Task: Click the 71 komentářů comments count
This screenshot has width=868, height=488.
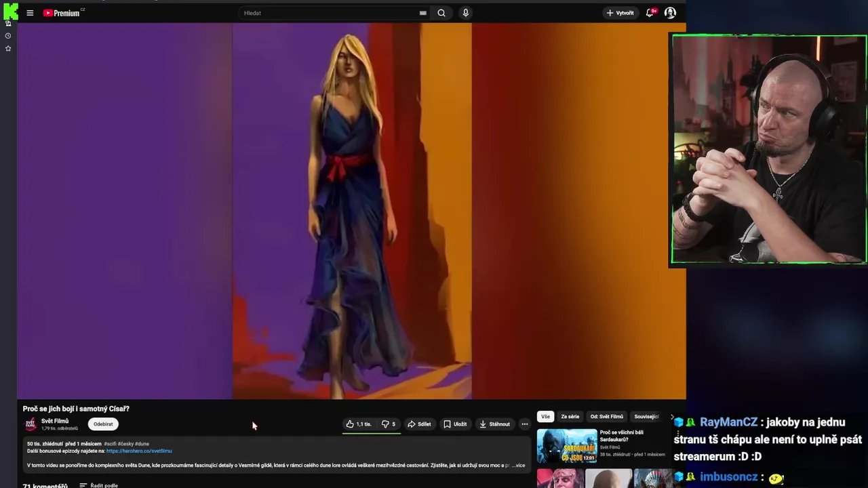Action: pos(45,485)
